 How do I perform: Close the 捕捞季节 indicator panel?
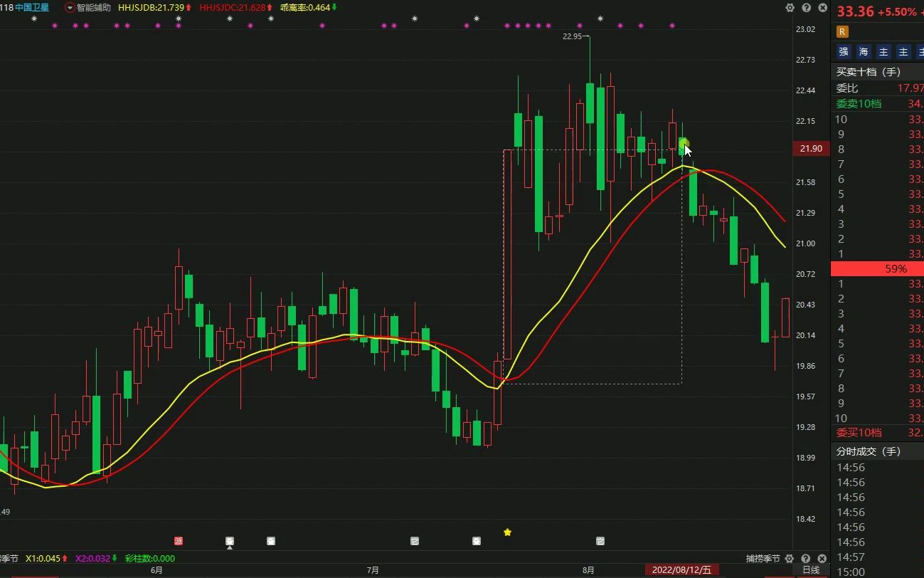(822, 559)
